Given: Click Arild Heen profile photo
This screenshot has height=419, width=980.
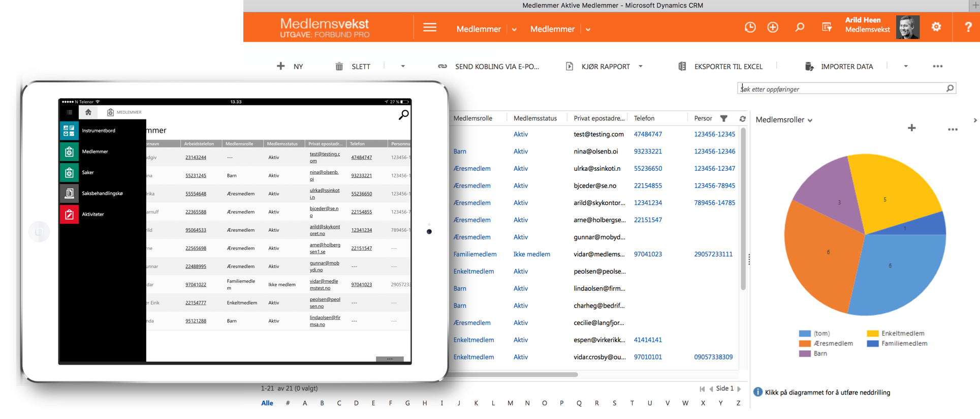Looking at the screenshot, I should [x=908, y=27].
